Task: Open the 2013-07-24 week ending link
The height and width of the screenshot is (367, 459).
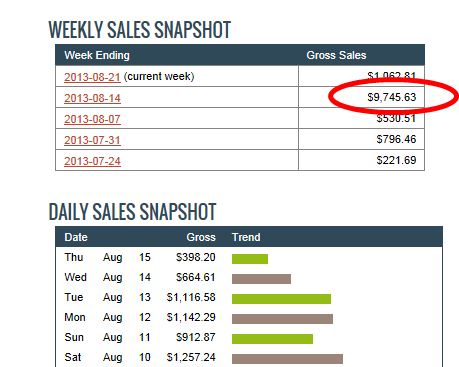Action: [x=92, y=161]
